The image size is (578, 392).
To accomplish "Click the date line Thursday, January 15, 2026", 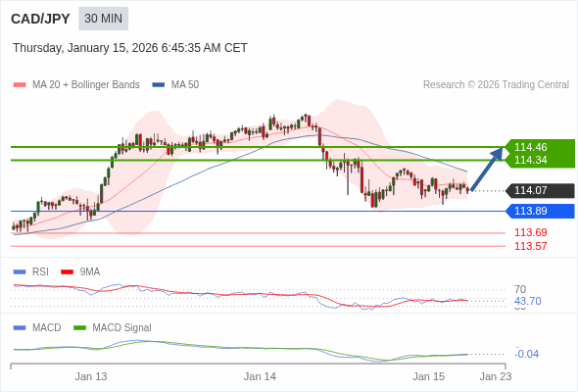I will (x=130, y=48).
